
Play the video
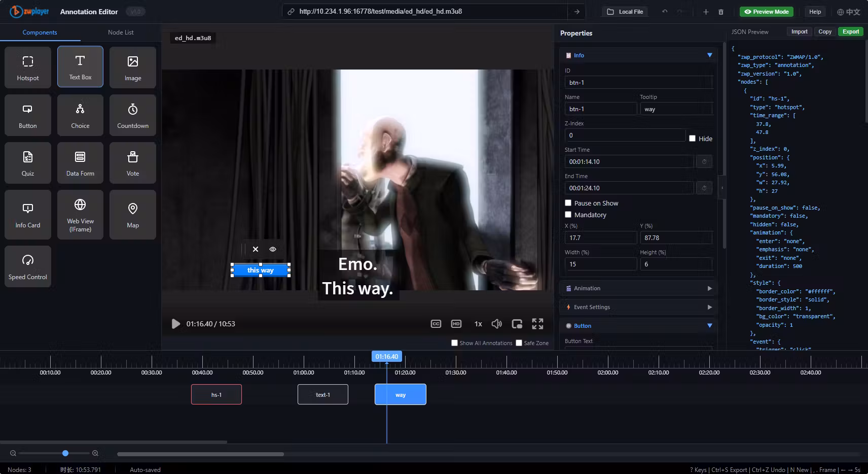(175, 324)
